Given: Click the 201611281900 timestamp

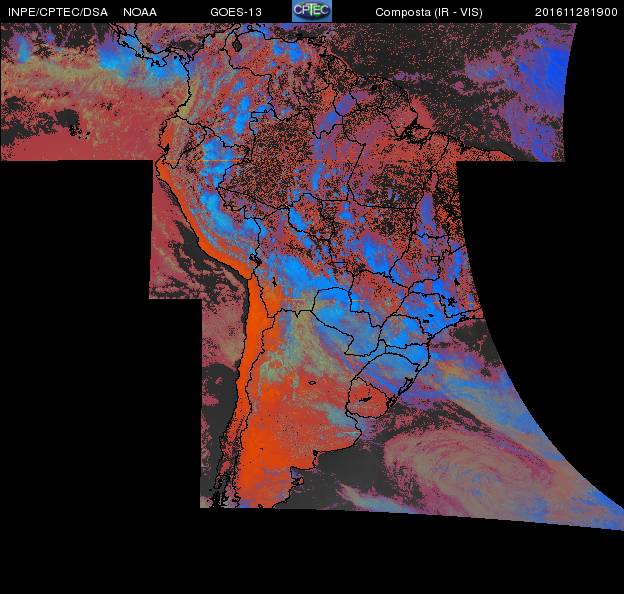Looking at the screenshot, I should tap(576, 12).
